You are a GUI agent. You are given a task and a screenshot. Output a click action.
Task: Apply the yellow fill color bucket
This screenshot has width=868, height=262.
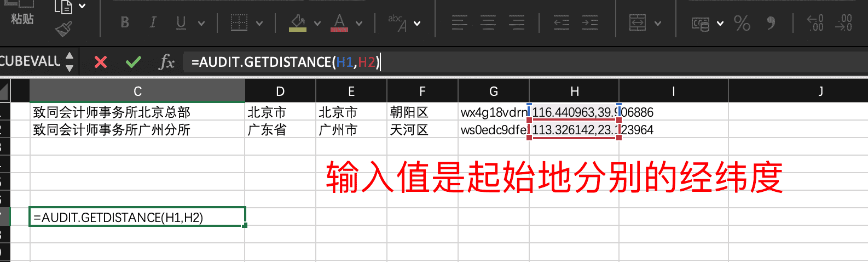(x=298, y=22)
